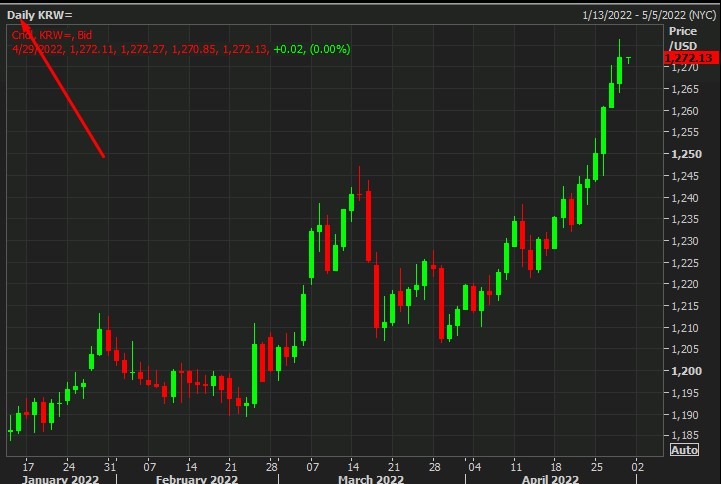Click the date axis tick '17' in January
This screenshot has width=721, height=484.
[28, 467]
